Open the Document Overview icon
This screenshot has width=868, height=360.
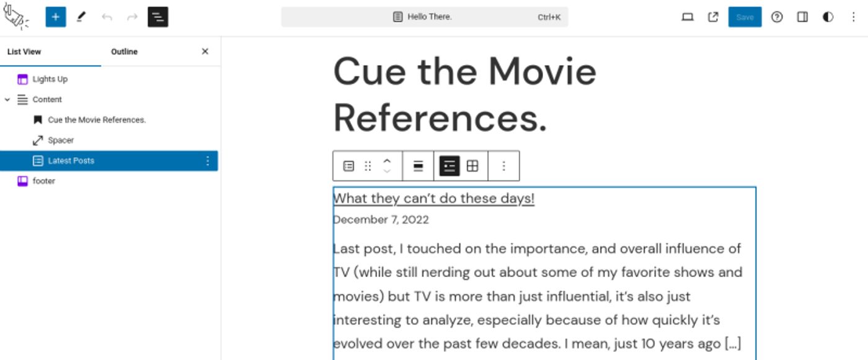point(157,17)
